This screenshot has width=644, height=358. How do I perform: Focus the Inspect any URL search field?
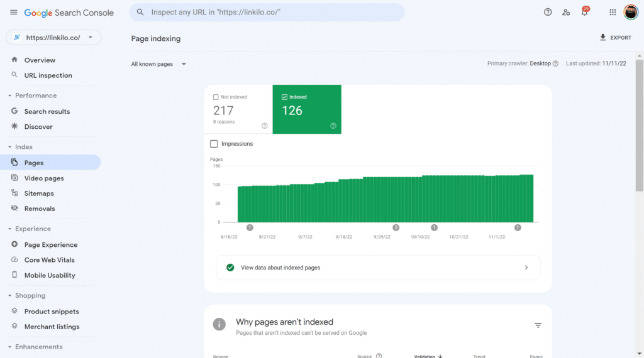267,13
